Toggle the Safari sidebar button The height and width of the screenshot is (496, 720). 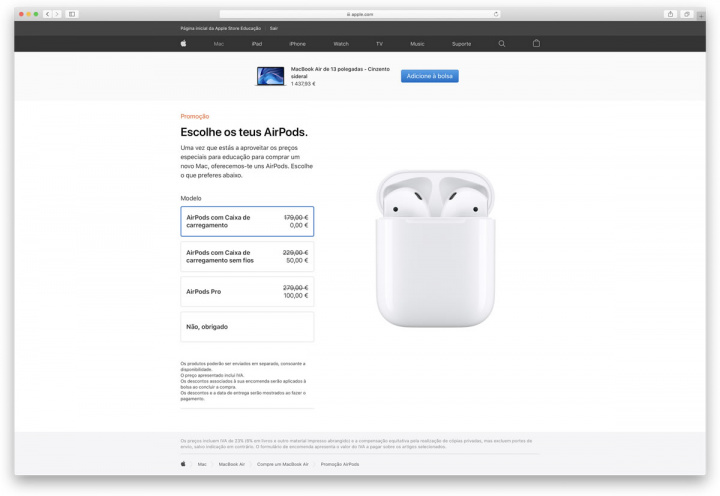pyautogui.click(x=72, y=14)
